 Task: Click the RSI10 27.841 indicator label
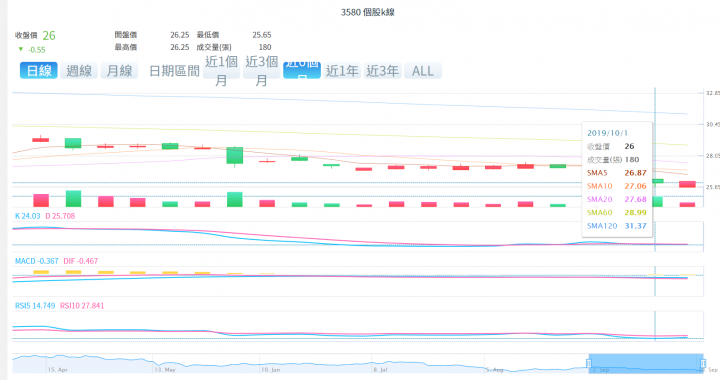click(82, 306)
